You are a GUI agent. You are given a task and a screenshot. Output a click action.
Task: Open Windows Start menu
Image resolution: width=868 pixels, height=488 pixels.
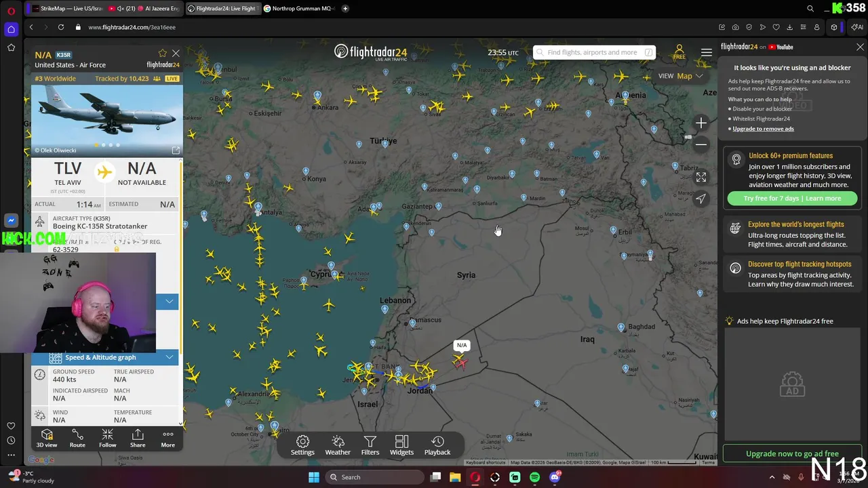tap(313, 477)
